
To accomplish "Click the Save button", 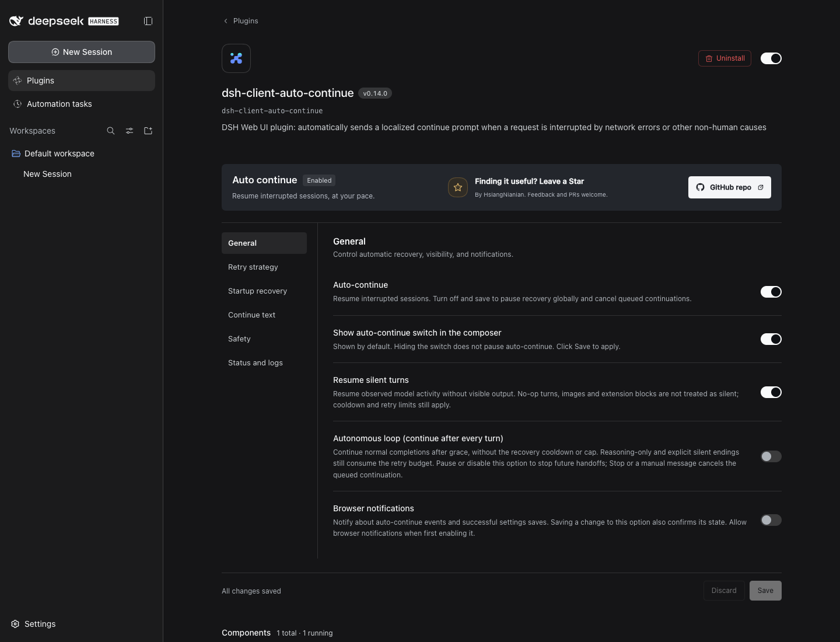I will point(765,591).
